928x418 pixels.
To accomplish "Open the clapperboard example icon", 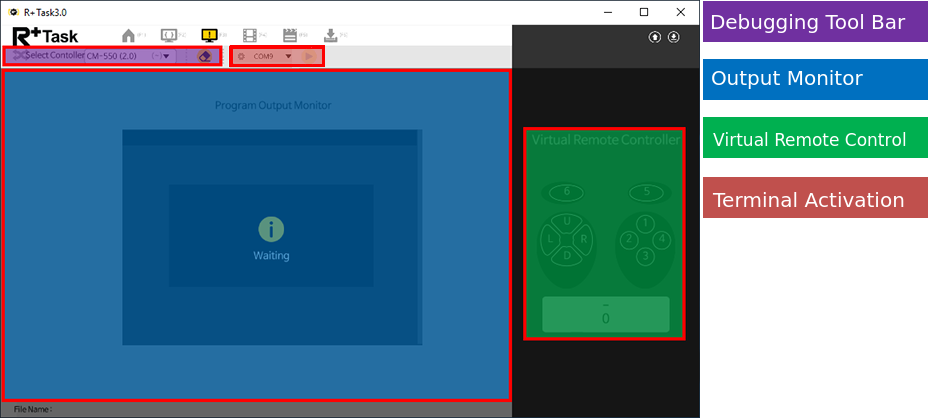I will pyautogui.click(x=289, y=36).
